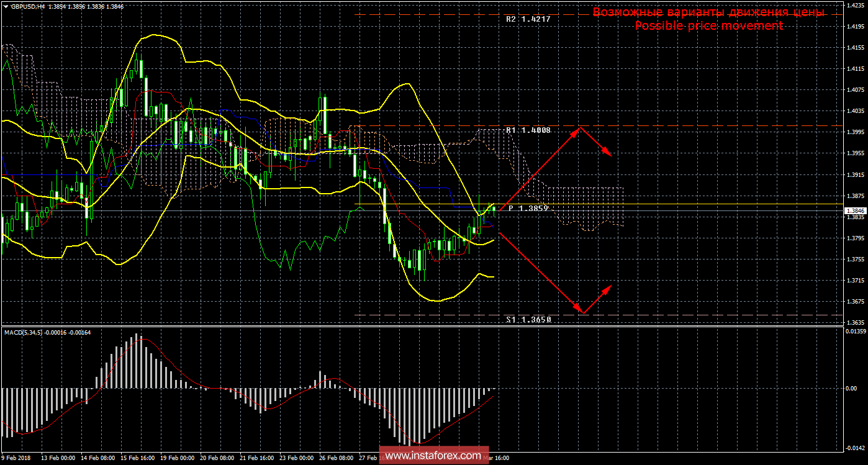Click the red arrow peak at R1 line
The image size is (868, 465).
(x=579, y=127)
